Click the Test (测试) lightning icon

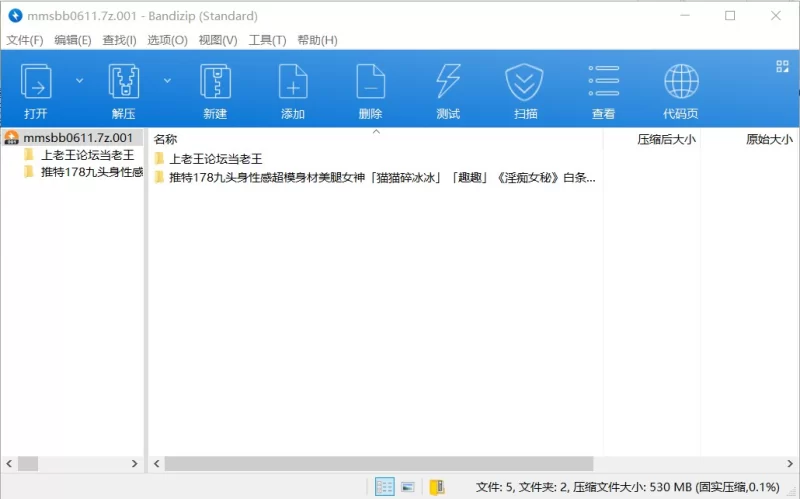448,82
